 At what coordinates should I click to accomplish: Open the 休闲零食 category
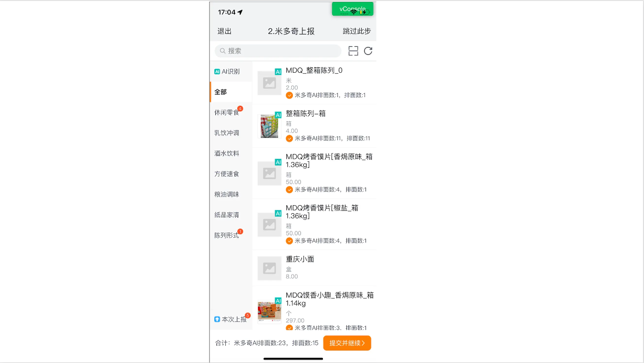(231, 112)
